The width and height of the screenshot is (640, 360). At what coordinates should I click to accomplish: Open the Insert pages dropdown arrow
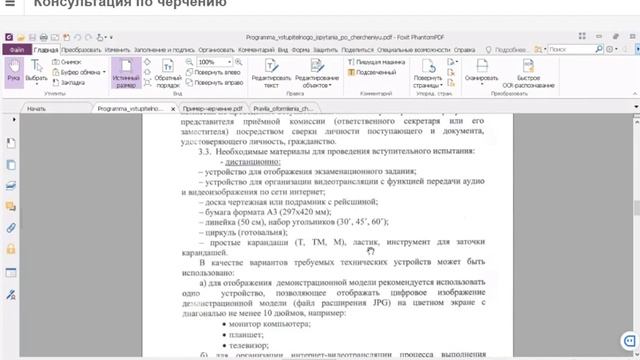(x=457, y=62)
